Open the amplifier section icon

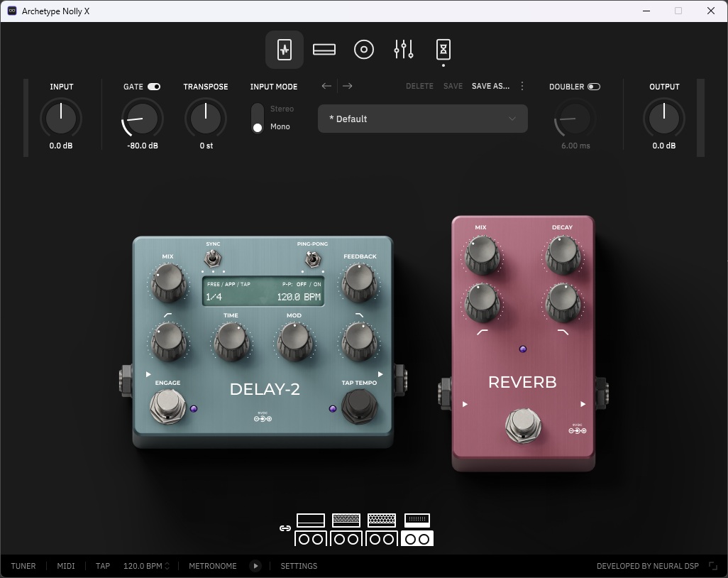(x=324, y=49)
